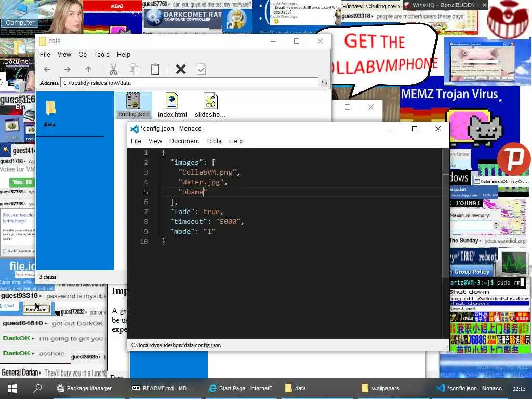532x399 pixels.
Task: Delete selected file with X icon
Action: [x=180, y=69]
